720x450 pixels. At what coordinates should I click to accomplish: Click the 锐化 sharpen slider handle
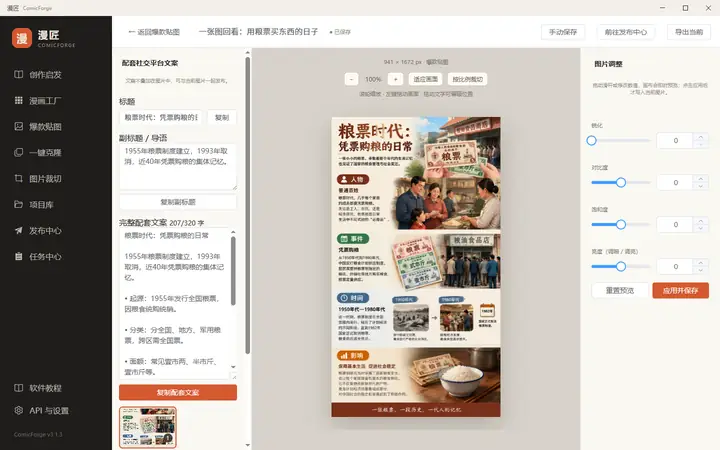pos(591,141)
